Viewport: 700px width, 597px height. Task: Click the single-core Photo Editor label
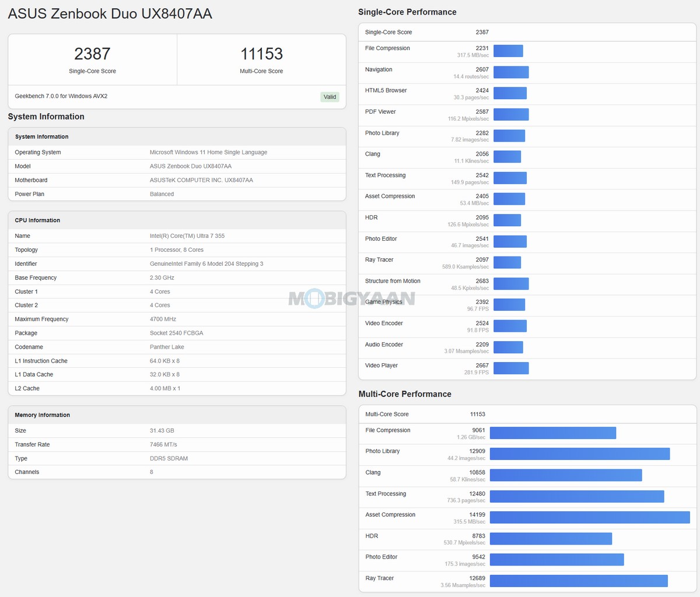click(381, 238)
